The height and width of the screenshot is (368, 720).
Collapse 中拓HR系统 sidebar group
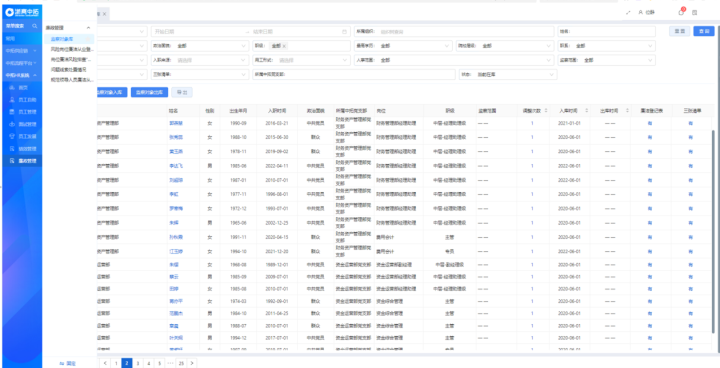[35, 75]
